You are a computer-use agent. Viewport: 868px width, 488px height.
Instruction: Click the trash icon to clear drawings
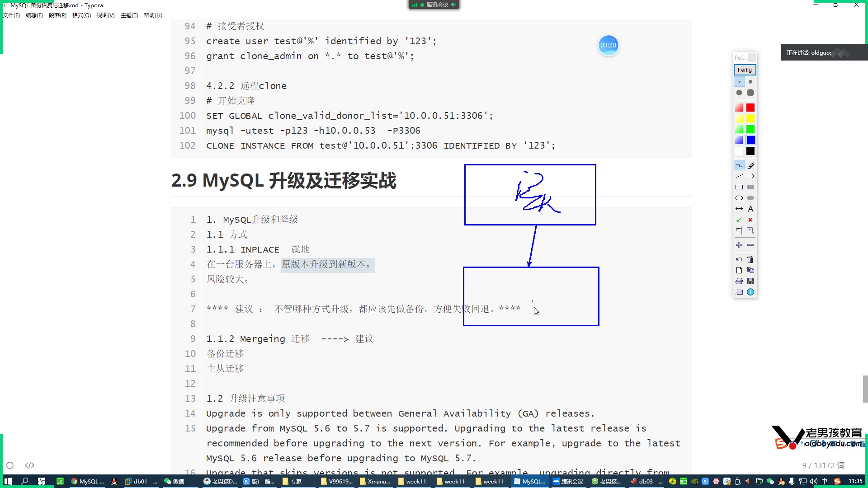click(750, 259)
